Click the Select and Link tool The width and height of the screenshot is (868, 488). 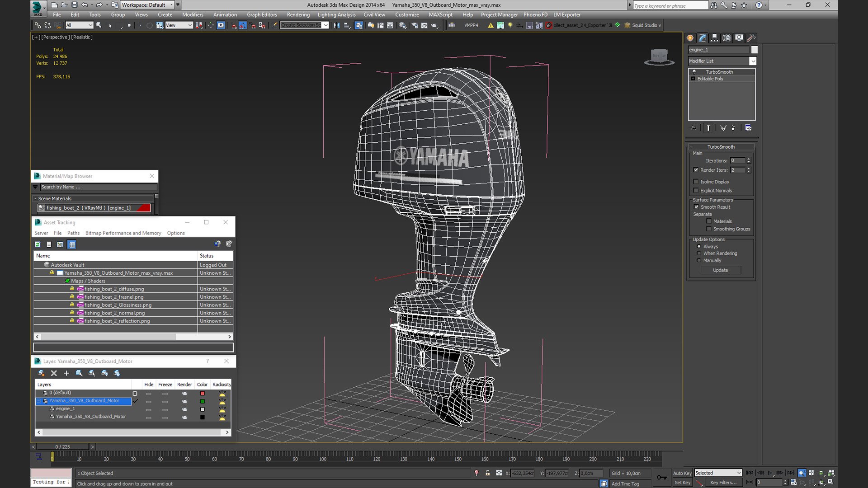38,25
